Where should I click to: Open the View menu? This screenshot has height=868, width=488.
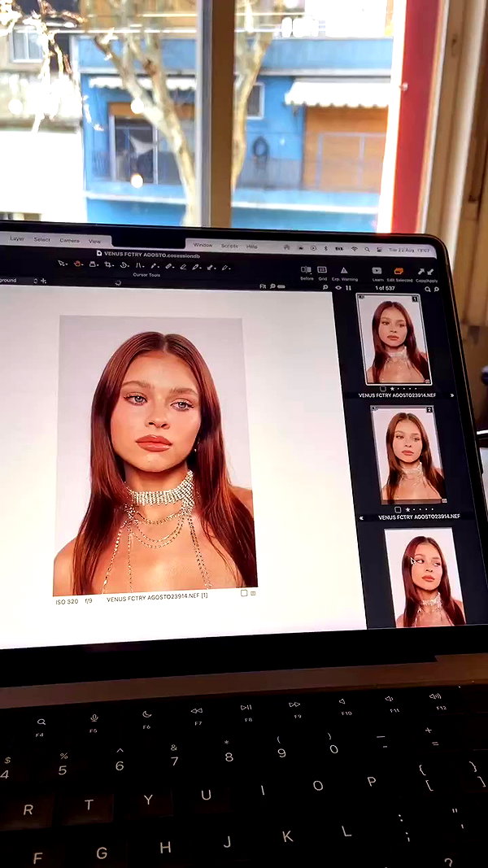tap(94, 242)
